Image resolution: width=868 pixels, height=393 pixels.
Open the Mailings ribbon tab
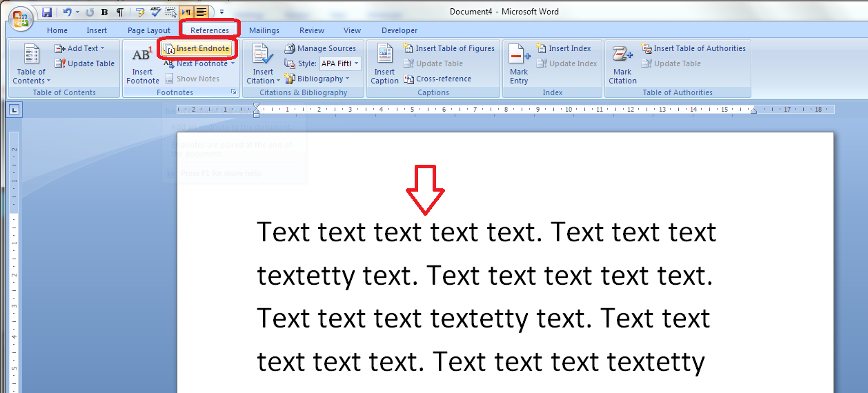(264, 30)
